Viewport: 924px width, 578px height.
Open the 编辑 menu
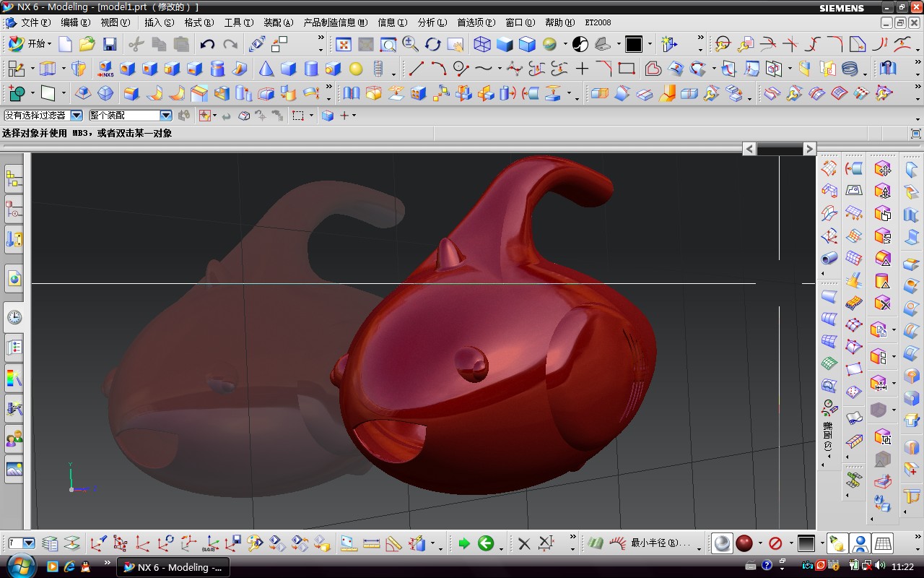coord(76,22)
